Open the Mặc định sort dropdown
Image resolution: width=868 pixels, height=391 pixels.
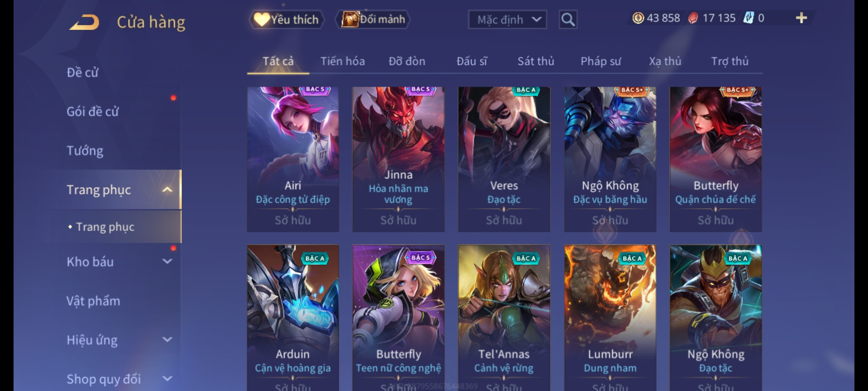(x=507, y=20)
